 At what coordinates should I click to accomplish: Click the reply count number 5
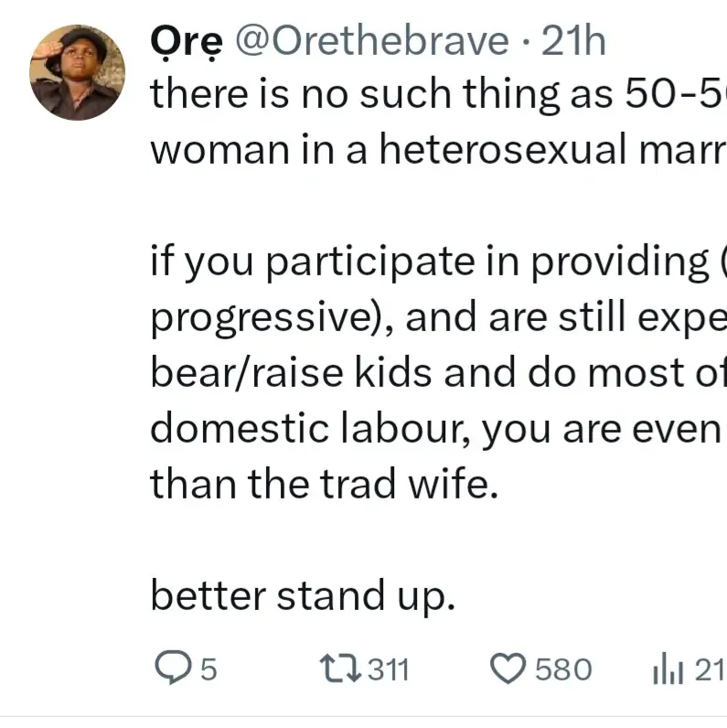[208, 671]
